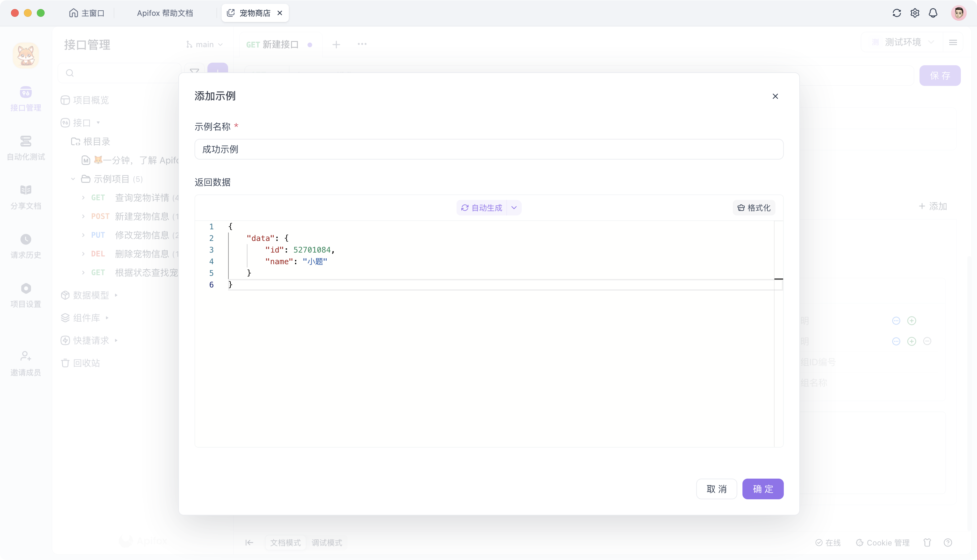Open the main branch dropdown
This screenshot has width=977, height=560.
[204, 44]
